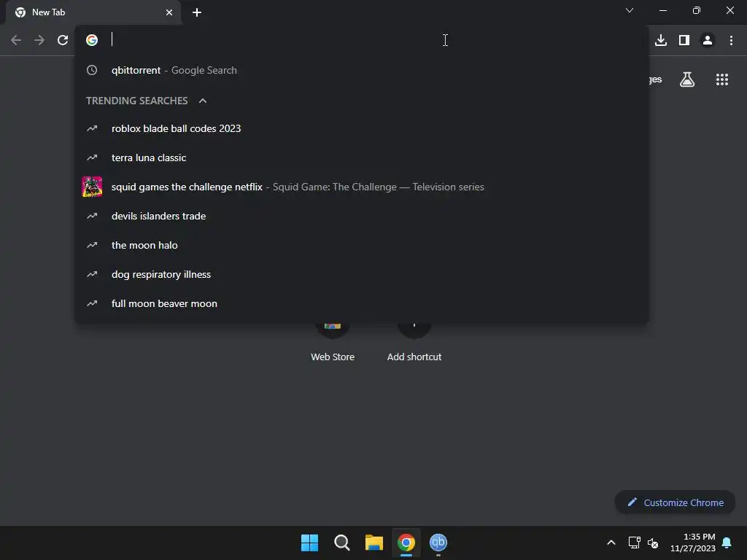Open the Chrome downloads icon
747x560 pixels.
[x=661, y=41]
